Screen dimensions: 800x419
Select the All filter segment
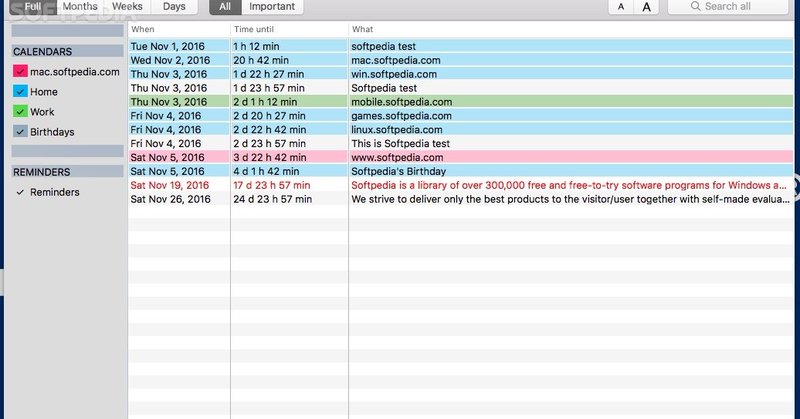225,7
